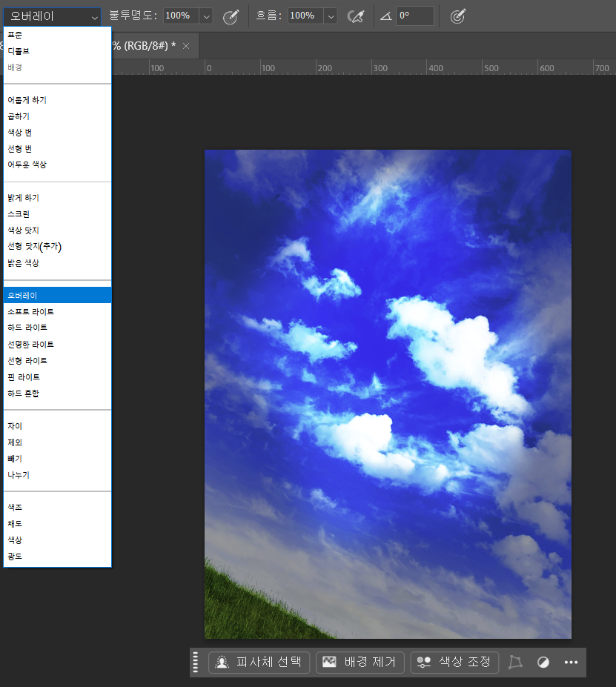This screenshot has width=616, height=687.
Task: Toggle pressure for opacity icon next to 불투명도
Action: (231, 16)
